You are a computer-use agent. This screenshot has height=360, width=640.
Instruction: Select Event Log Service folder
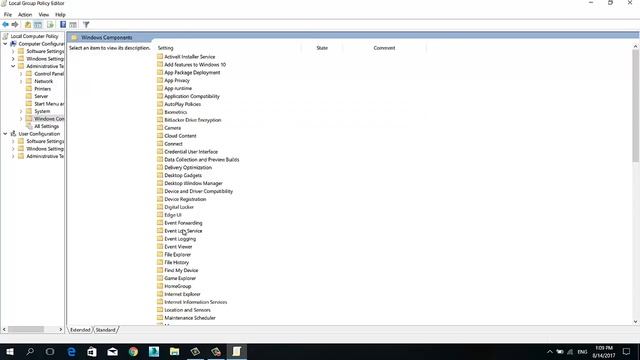click(183, 231)
